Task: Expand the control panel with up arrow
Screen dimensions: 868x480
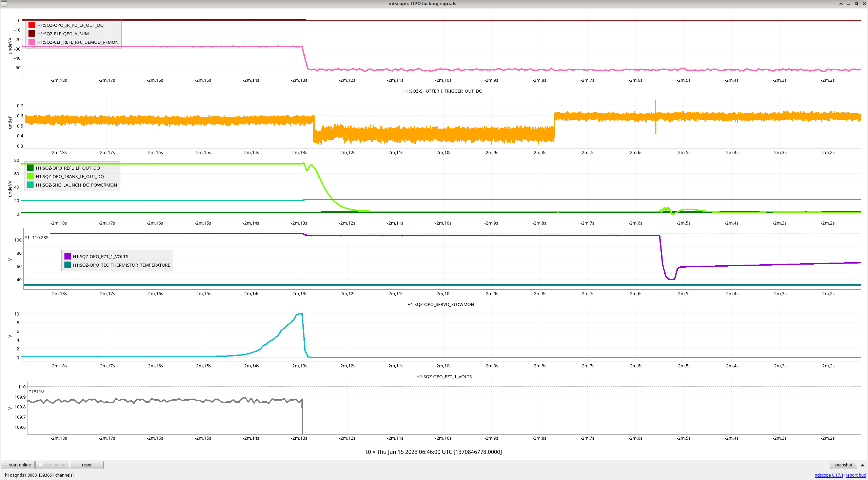Action: click(x=863, y=465)
